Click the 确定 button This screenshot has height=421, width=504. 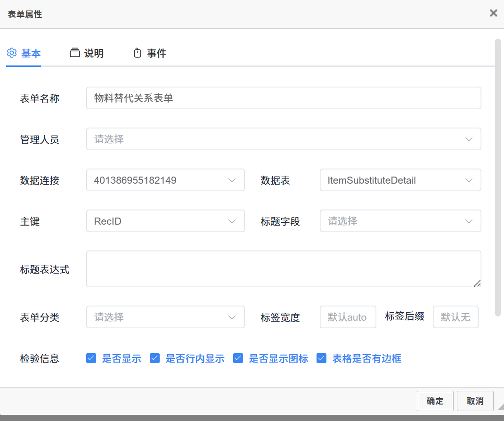click(435, 401)
